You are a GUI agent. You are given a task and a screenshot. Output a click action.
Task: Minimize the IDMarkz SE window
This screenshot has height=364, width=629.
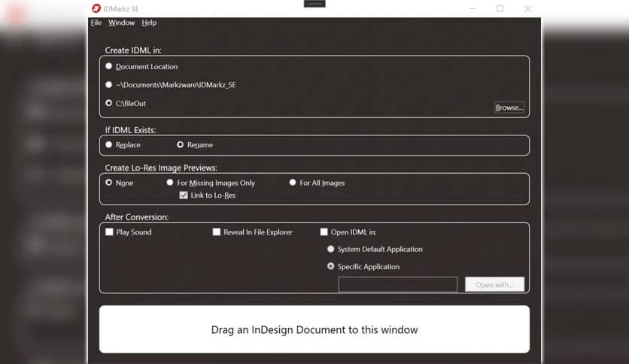(x=473, y=8)
